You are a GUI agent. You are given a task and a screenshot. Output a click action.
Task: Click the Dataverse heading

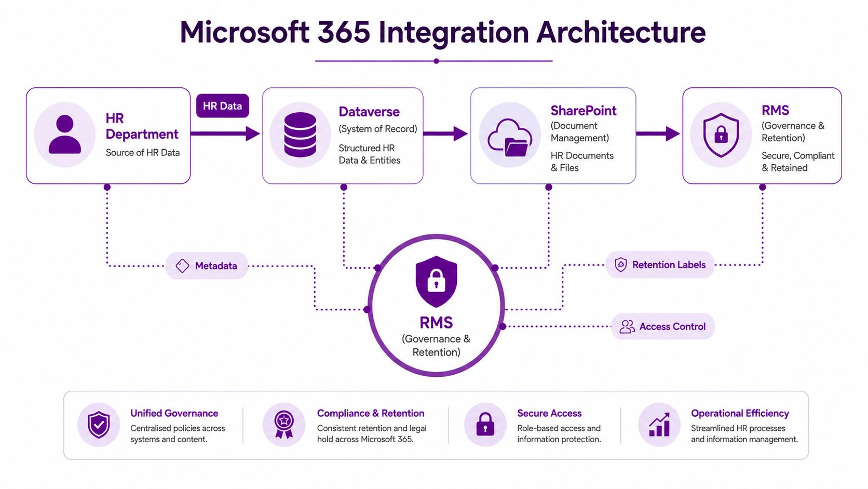coord(369,112)
